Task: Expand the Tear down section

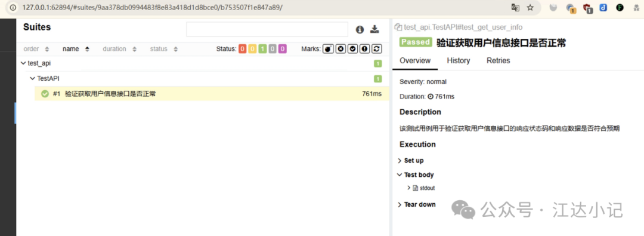Action: pos(417,204)
